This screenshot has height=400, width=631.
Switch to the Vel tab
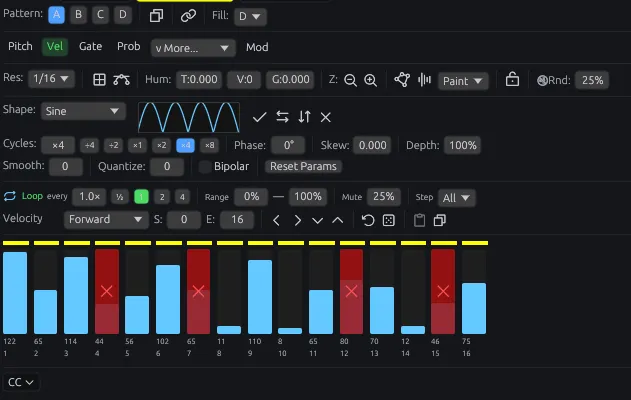pos(55,46)
